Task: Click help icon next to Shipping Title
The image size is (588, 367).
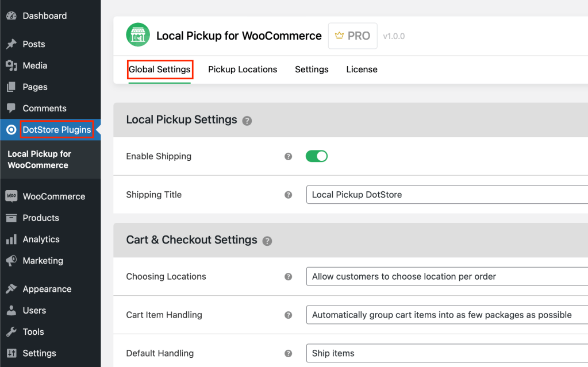Action: coord(288,195)
